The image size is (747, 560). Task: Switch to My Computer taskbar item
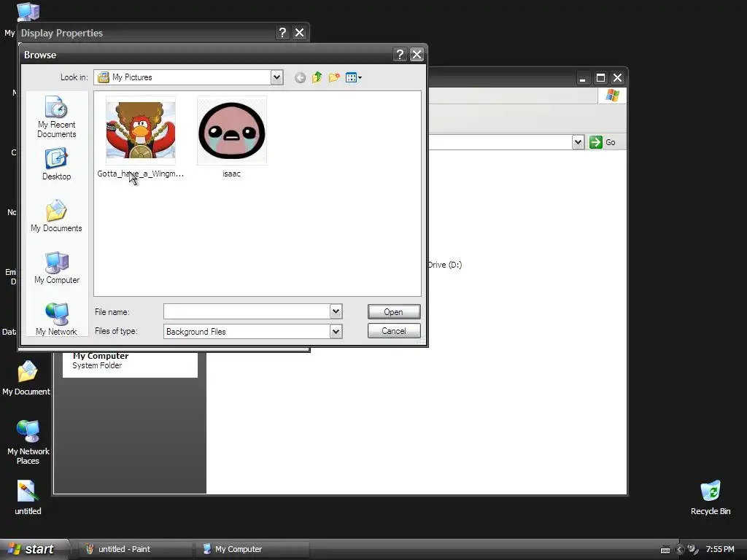(252, 550)
